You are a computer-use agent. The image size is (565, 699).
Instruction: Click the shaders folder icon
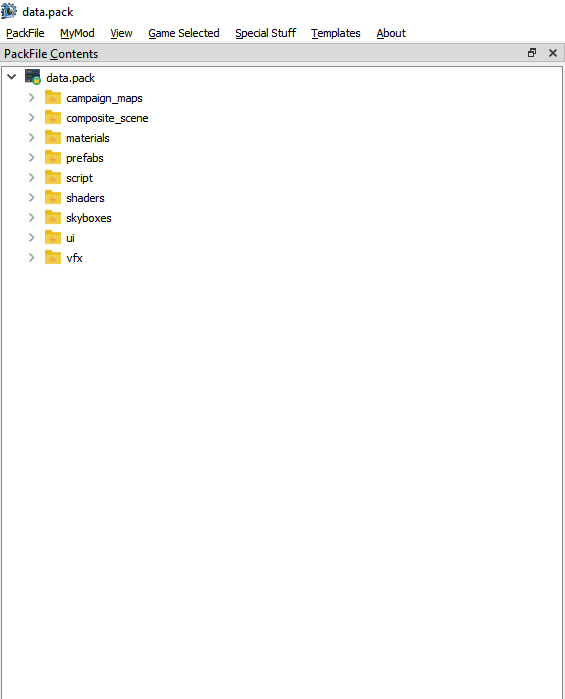[53, 197]
